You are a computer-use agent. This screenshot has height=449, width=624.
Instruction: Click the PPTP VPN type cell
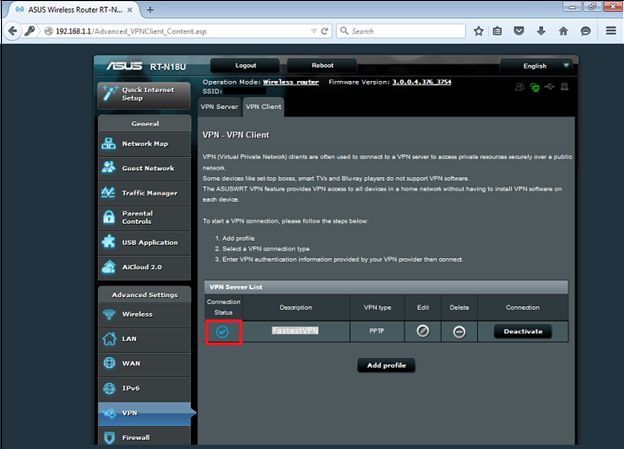tap(377, 331)
